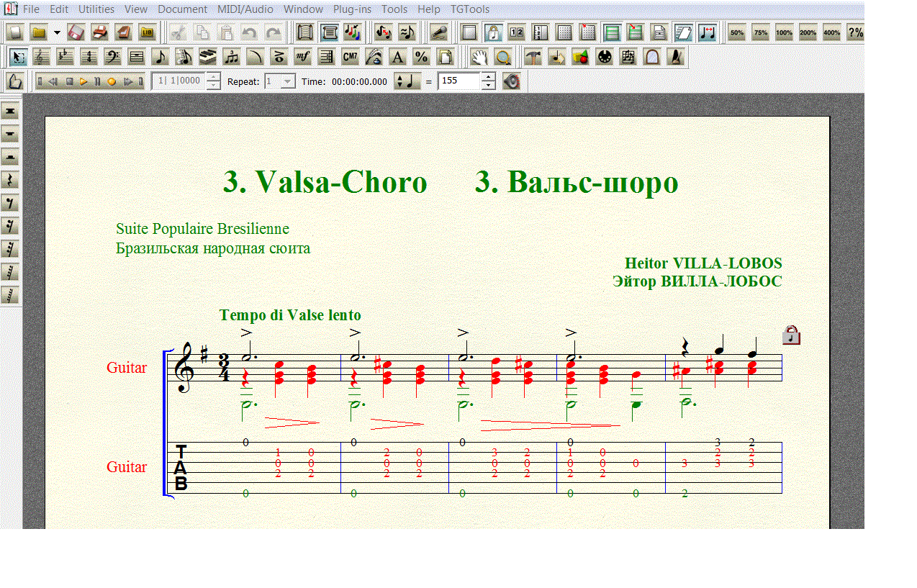Select the Lyrics quill tool

click(374, 57)
